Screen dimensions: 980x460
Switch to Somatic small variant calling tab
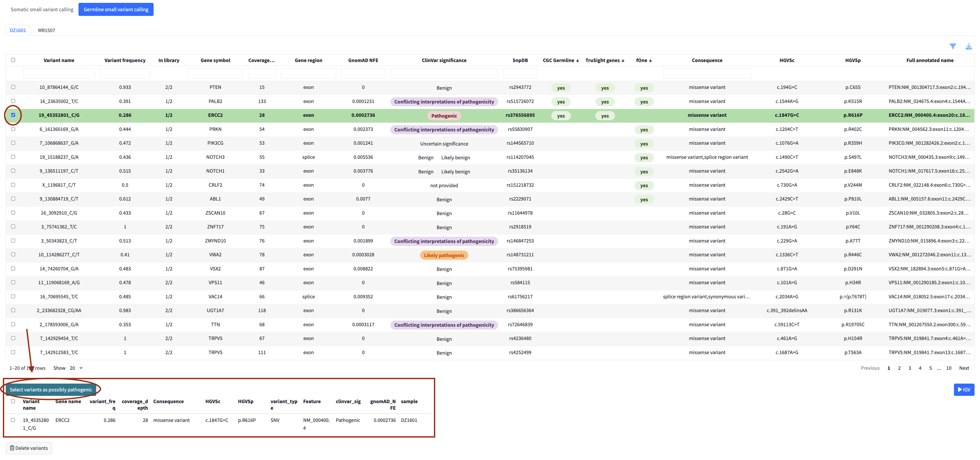(42, 9)
